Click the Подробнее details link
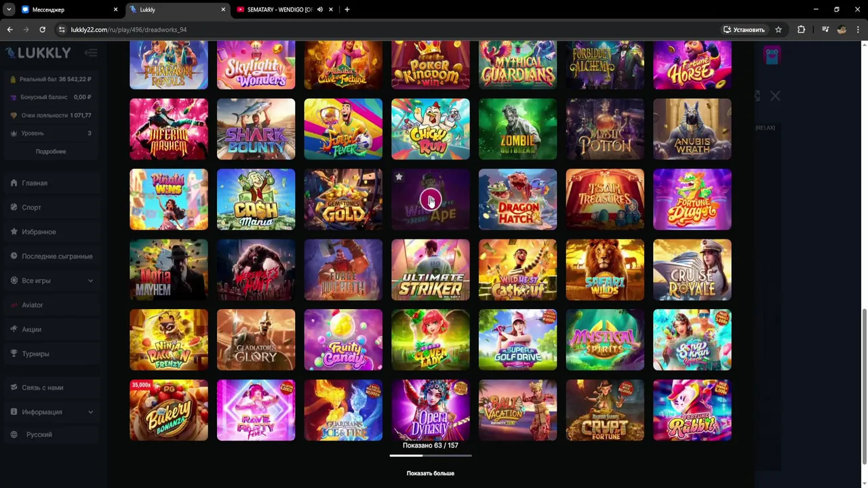This screenshot has width=868, height=488. click(51, 151)
